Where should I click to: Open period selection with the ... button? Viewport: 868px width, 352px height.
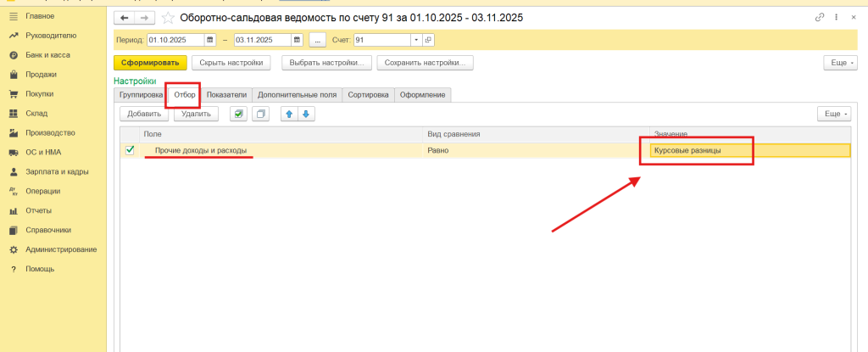[x=317, y=40]
